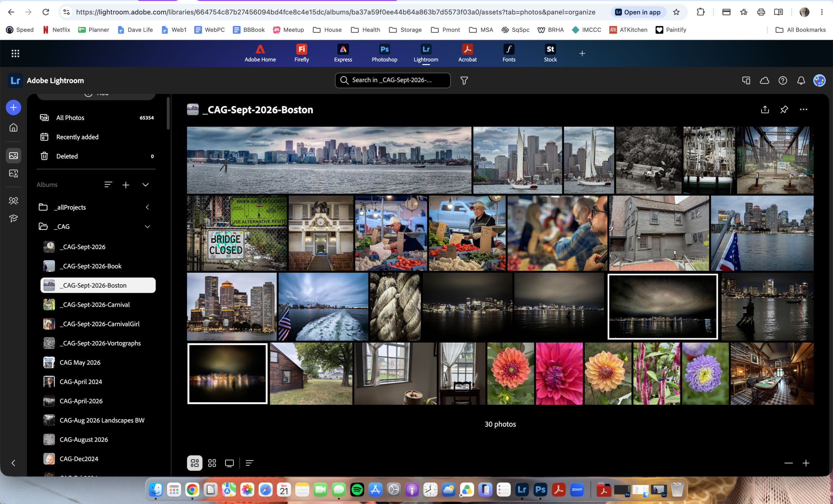
Task: Open the CAG-Aug 2026 Landscapes BW album
Action: (98, 420)
